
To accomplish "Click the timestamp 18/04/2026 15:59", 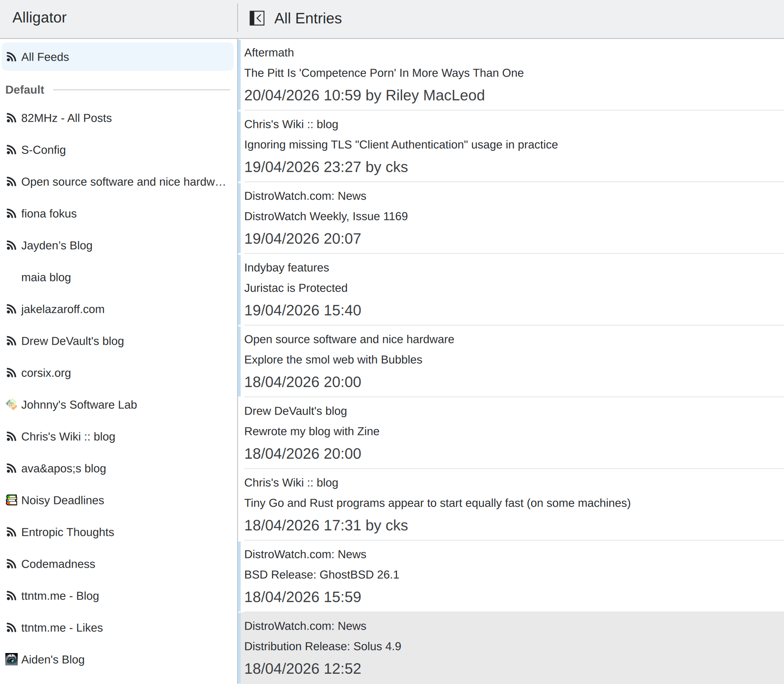I will coord(303,597).
